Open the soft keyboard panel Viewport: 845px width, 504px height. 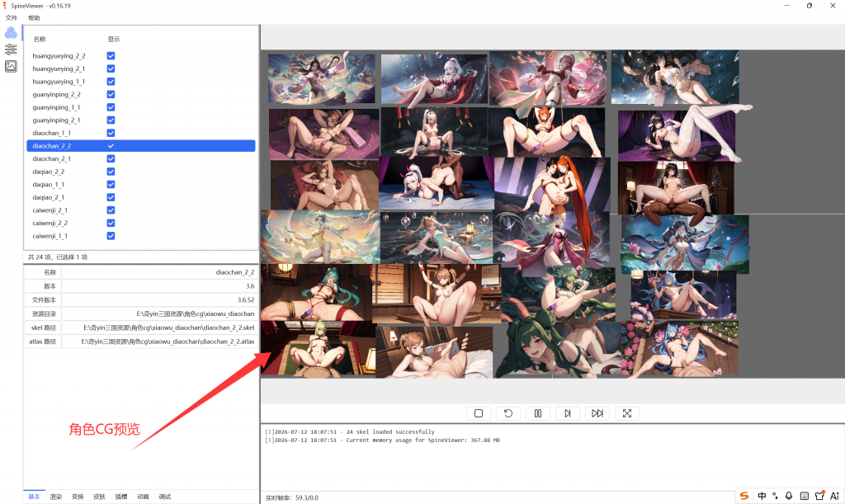click(x=804, y=496)
